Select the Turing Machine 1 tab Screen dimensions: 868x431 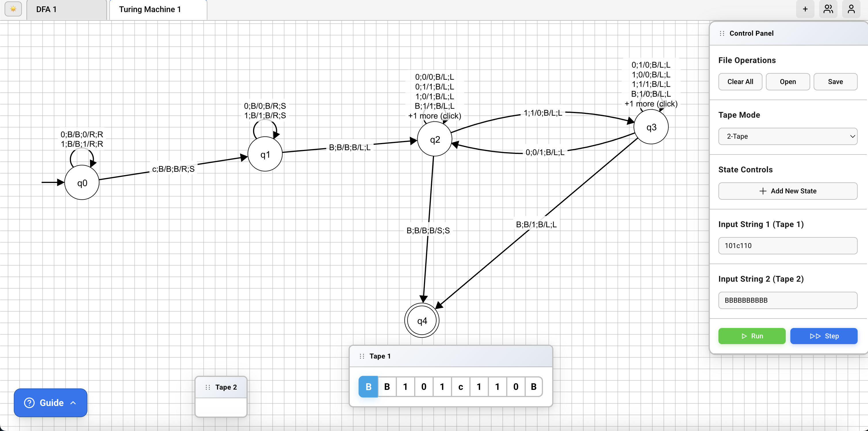150,9
